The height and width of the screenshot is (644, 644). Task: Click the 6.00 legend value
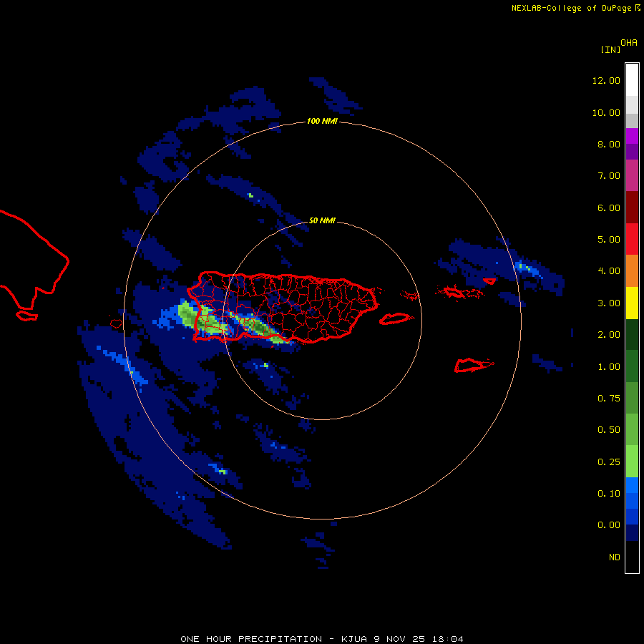tap(609, 208)
